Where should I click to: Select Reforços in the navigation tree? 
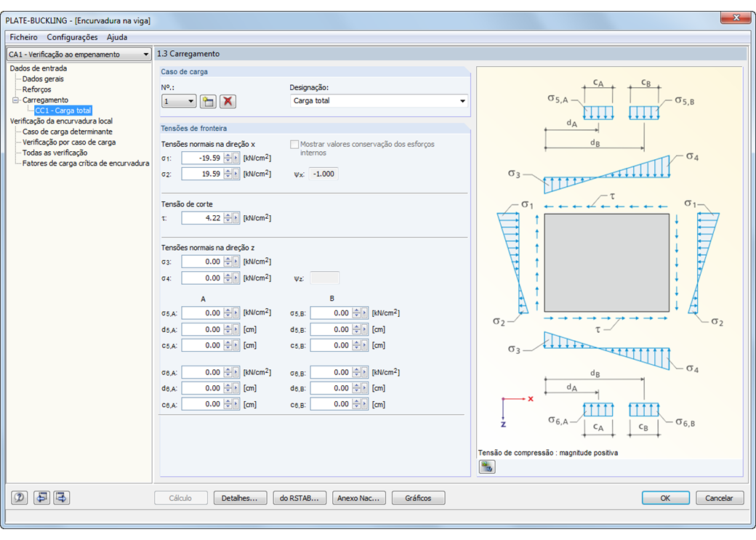point(37,89)
